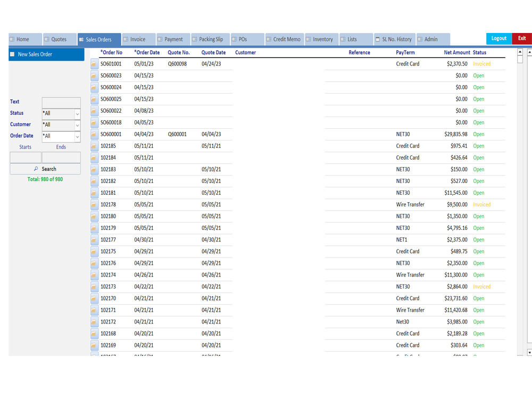
Task: Click the table scrollbar up arrow
Action: 520,52
